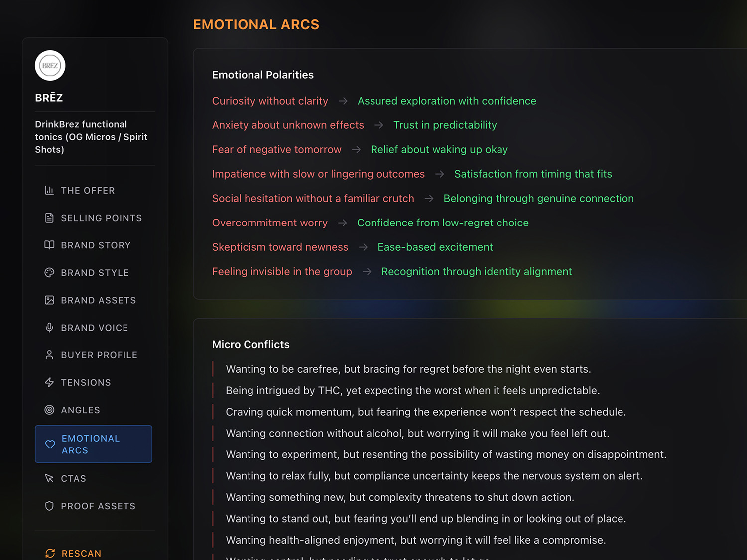
Task: Click the person icon for BUYER PROFILE
Action: pos(49,355)
